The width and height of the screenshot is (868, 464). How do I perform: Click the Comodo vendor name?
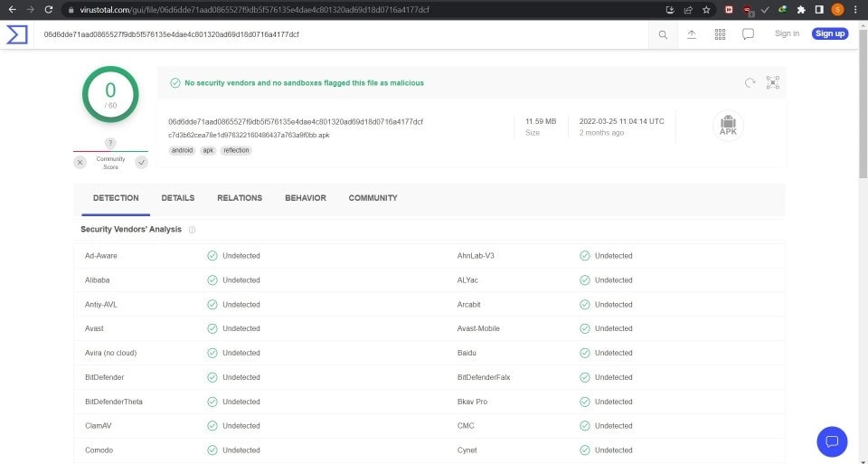(x=99, y=450)
